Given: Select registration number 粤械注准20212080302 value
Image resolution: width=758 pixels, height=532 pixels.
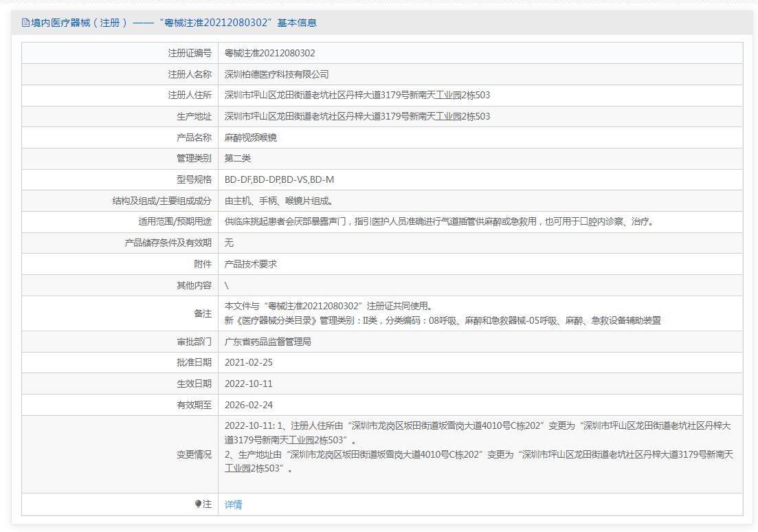Looking at the screenshot, I should click(x=269, y=53).
